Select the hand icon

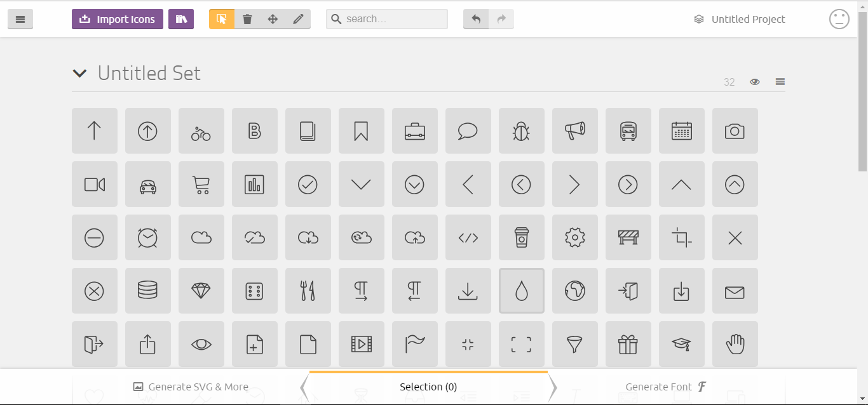pyautogui.click(x=735, y=344)
